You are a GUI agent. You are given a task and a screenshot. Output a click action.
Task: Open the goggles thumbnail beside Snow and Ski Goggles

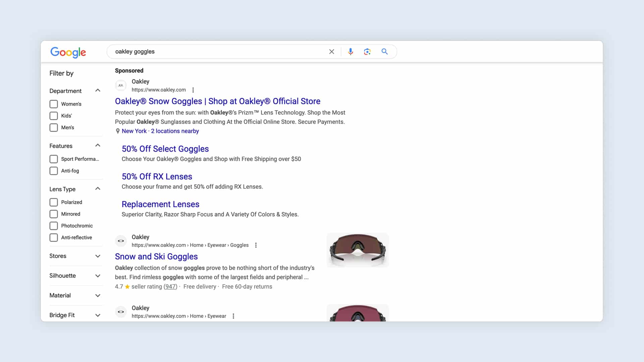(x=358, y=250)
